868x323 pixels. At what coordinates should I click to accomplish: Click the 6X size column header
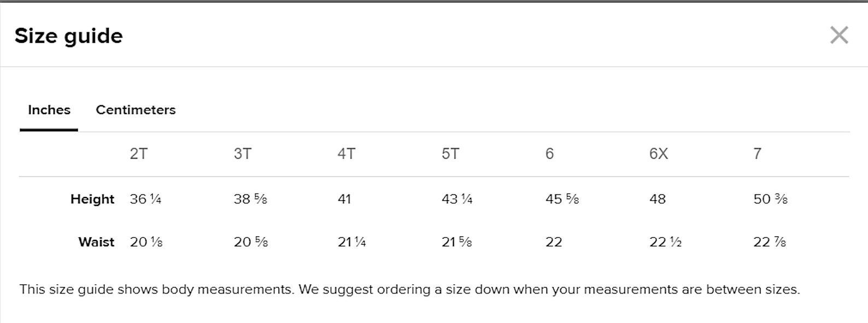(x=658, y=154)
